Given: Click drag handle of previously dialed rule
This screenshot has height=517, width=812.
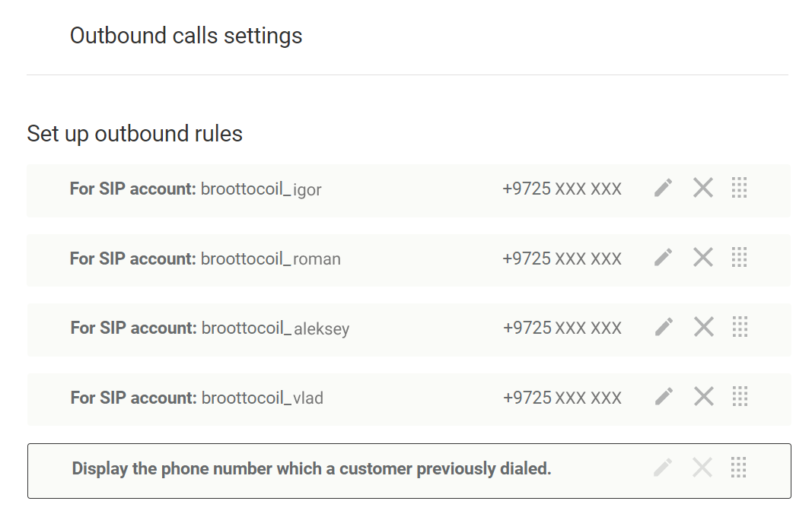Looking at the screenshot, I should point(739,468).
